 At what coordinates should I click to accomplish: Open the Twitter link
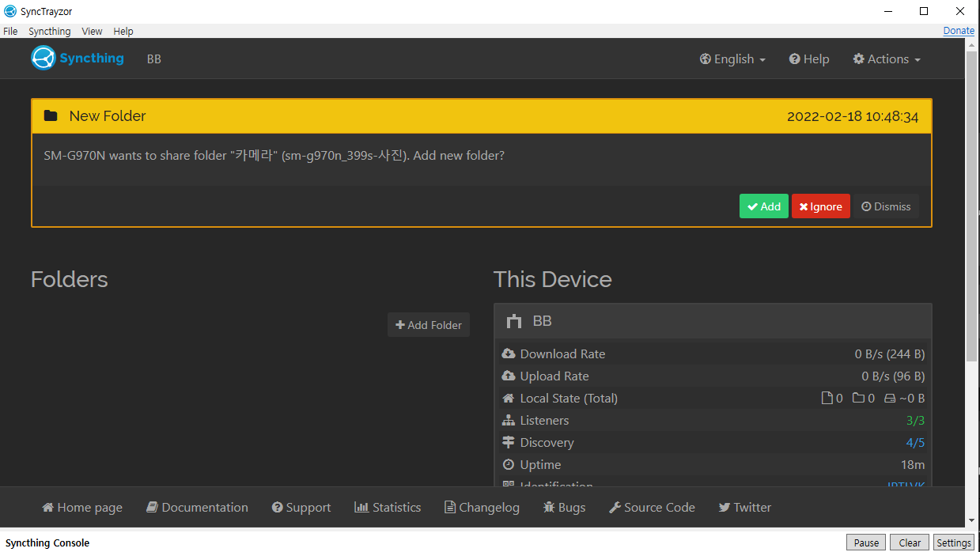tap(745, 508)
